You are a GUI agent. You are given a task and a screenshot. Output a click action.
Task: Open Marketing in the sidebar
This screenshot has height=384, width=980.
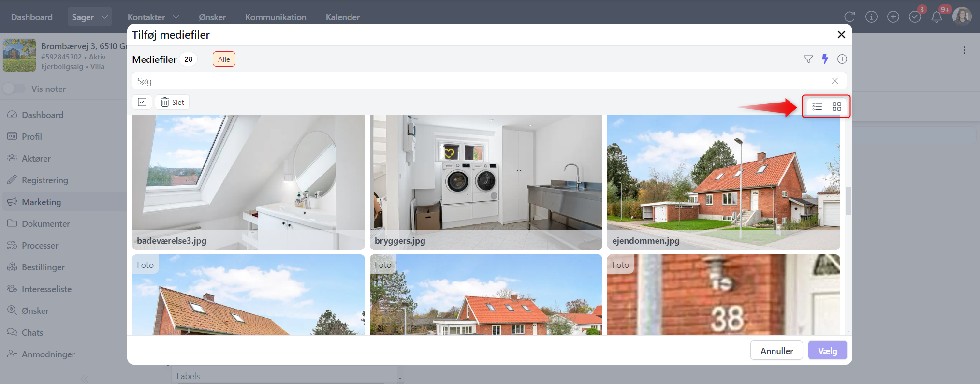pos(65,202)
